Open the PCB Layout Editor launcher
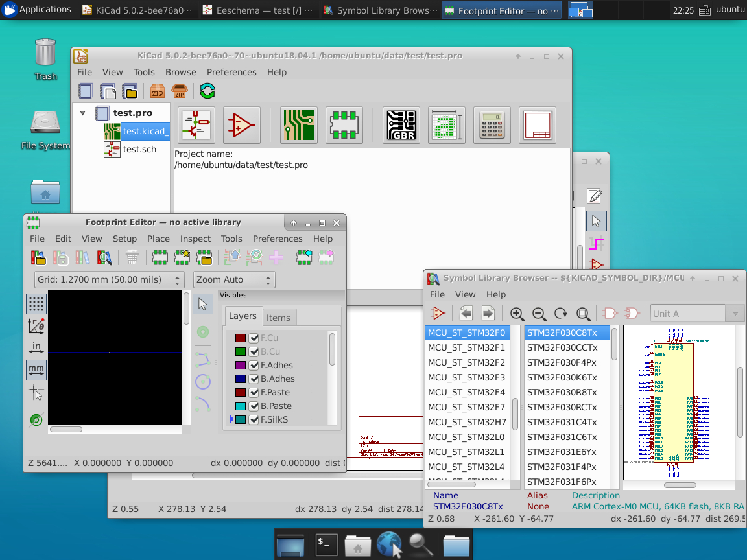This screenshot has height=560, width=747. (299, 125)
